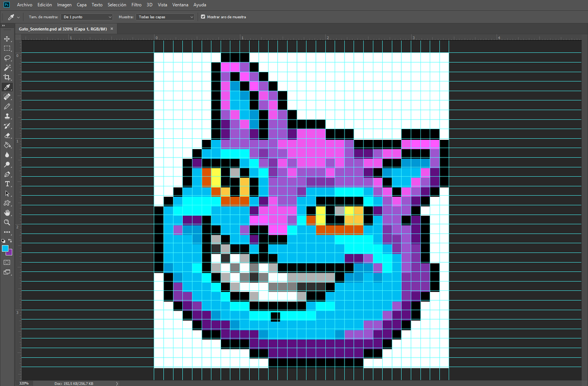Switch foreground and background colors

click(x=10, y=241)
